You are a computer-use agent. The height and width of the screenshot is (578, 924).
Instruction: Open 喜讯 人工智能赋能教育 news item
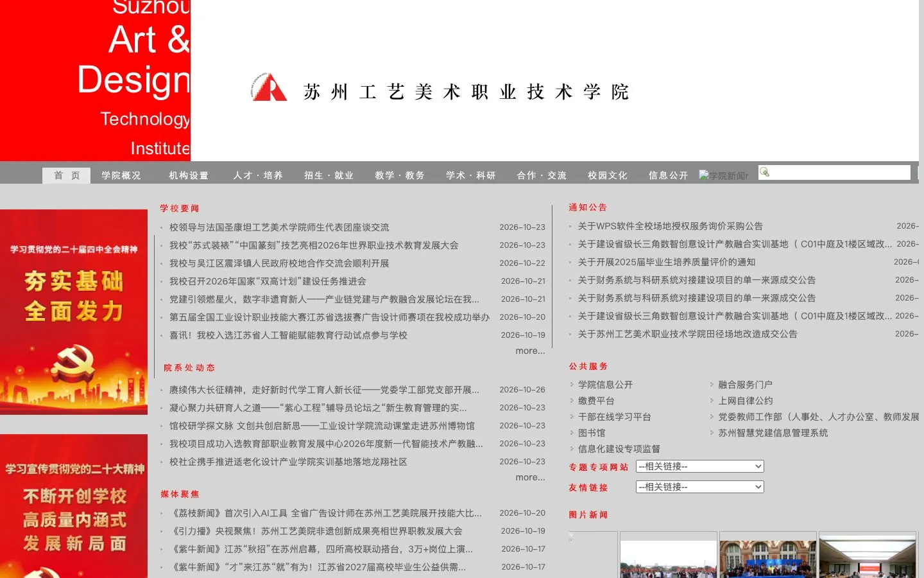tap(288, 335)
